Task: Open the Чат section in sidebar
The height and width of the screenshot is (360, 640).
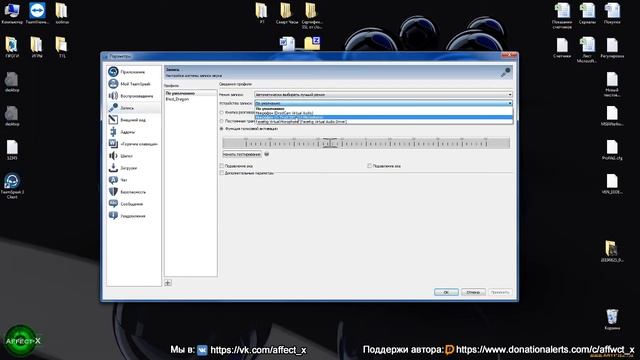Action: click(133, 180)
